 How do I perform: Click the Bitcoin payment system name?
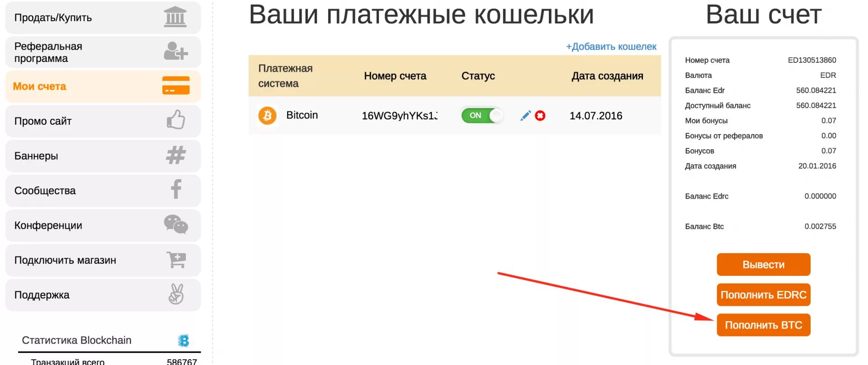click(x=302, y=115)
